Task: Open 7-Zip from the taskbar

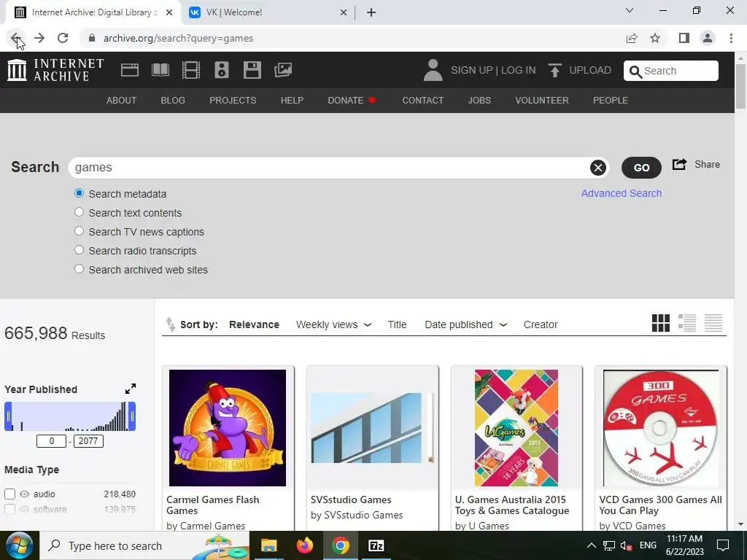Action: 376,545
